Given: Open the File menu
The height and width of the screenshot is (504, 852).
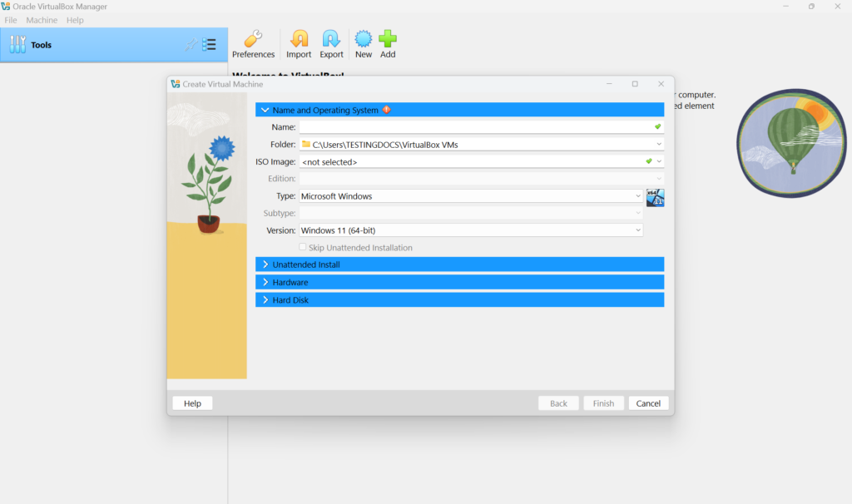Looking at the screenshot, I should coord(11,19).
